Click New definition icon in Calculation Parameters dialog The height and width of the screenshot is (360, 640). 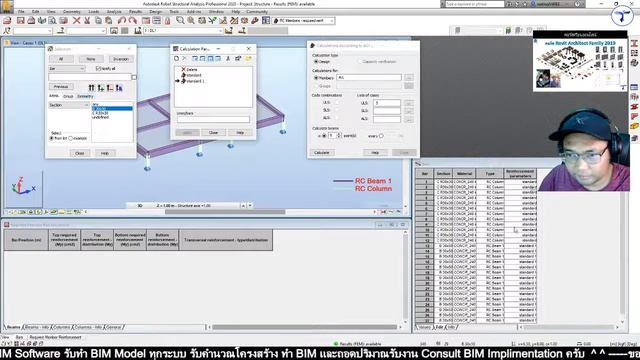coord(177,59)
